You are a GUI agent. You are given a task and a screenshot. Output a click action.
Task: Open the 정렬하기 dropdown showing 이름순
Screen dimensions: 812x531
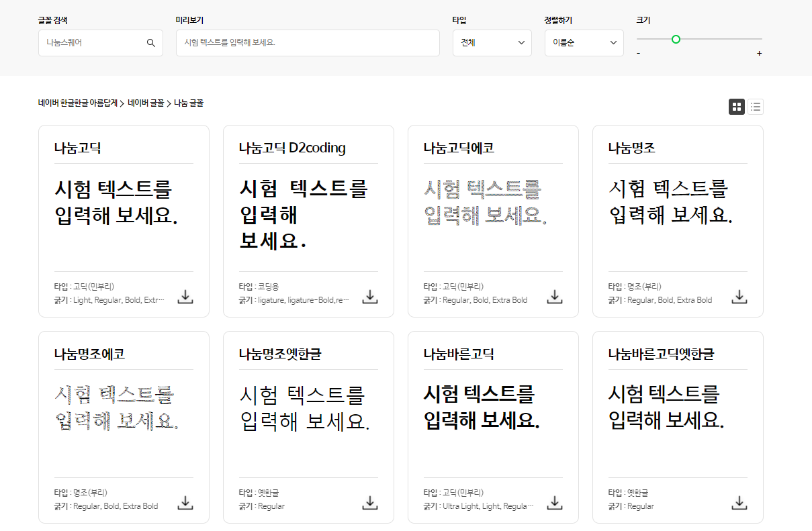click(584, 43)
